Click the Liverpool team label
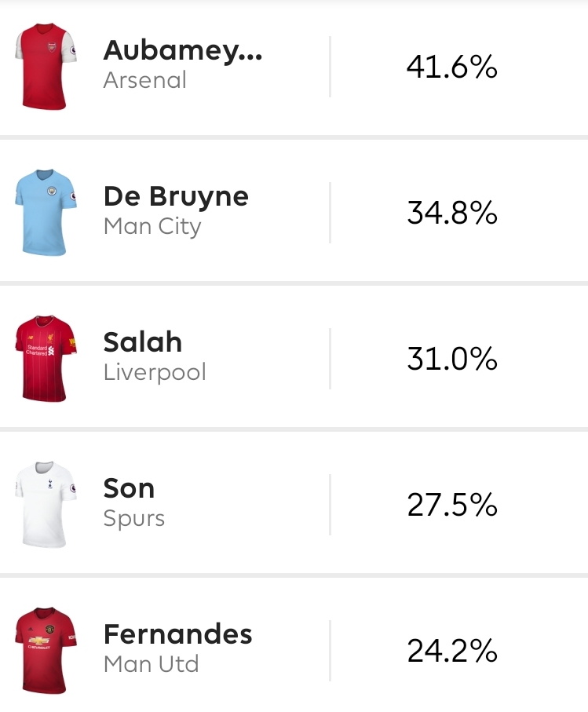This screenshot has width=588, height=712. 155,372
